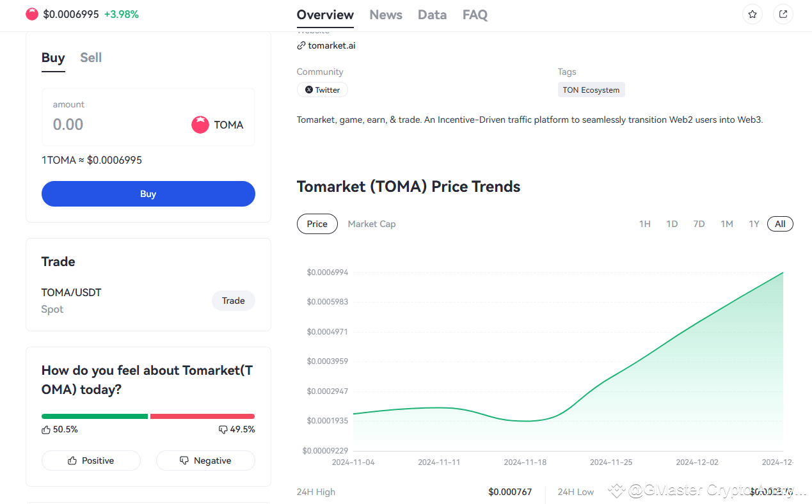Screen dimensions: 812x504
Task: Click the share icon at top right
Action: pyautogui.click(x=783, y=14)
